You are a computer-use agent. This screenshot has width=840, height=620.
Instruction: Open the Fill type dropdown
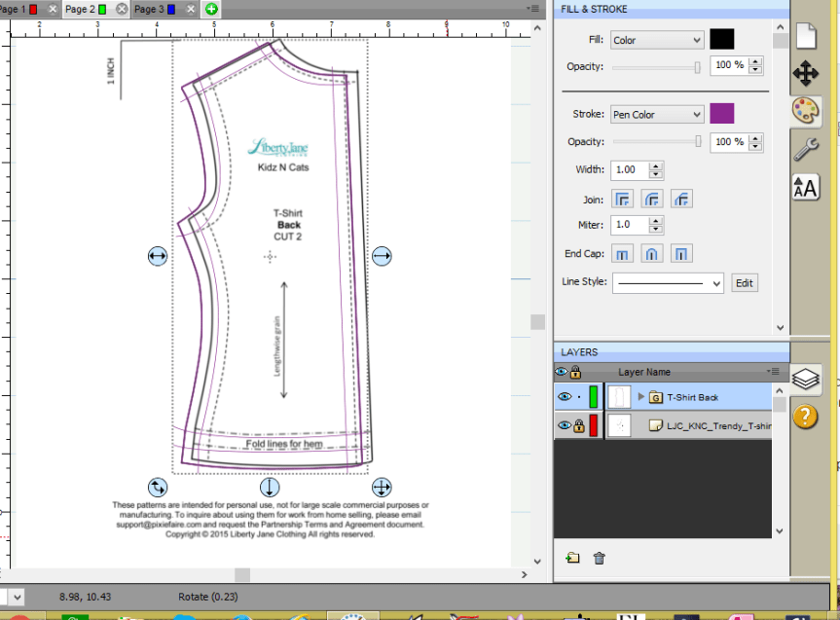tap(656, 40)
